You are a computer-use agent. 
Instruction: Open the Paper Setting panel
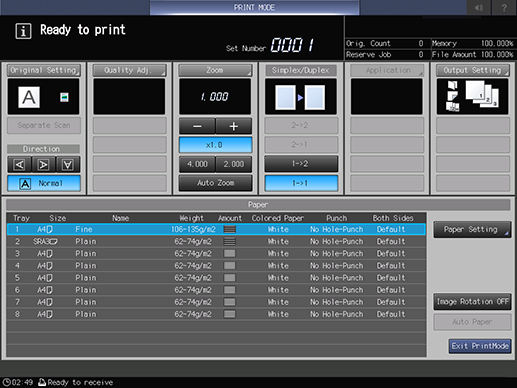pos(472,230)
